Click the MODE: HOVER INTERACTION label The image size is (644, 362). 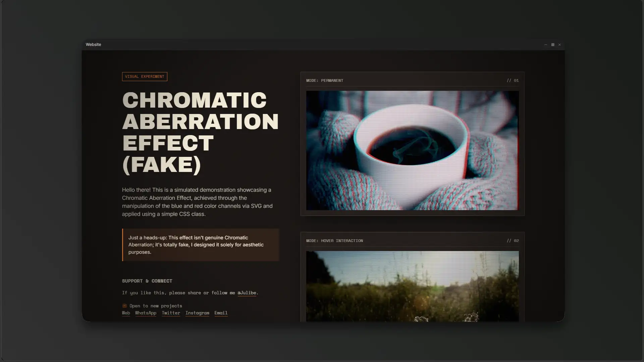pos(334,241)
